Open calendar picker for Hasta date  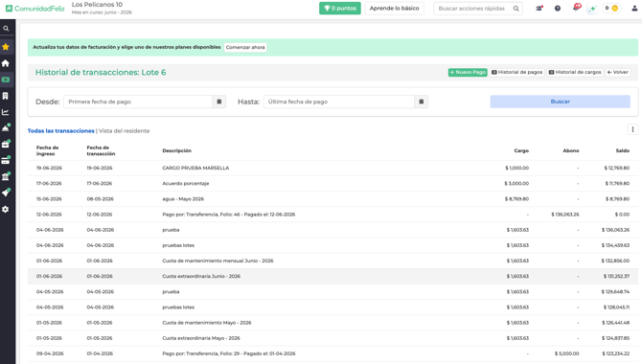422,102
